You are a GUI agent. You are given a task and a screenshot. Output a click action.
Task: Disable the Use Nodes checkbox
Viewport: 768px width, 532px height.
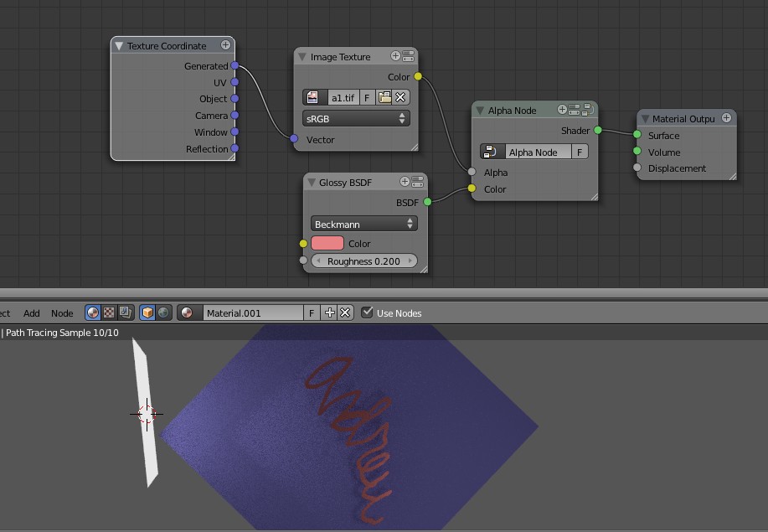coord(367,312)
